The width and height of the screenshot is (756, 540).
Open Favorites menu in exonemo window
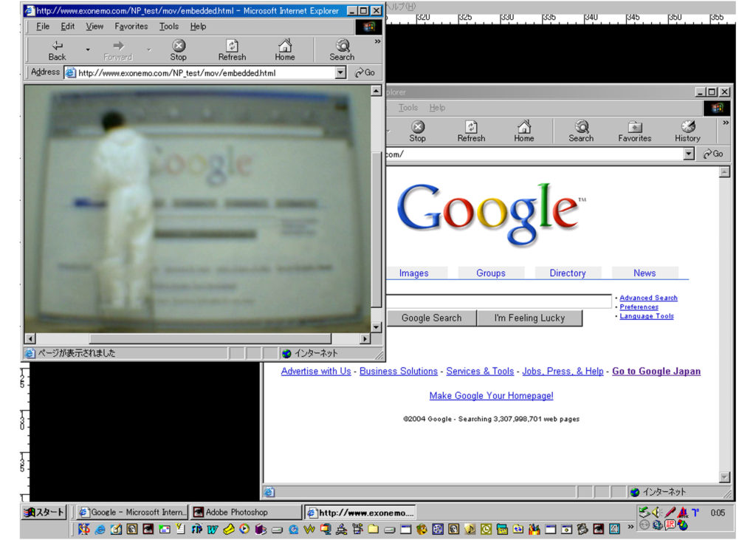(x=131, y=27)
